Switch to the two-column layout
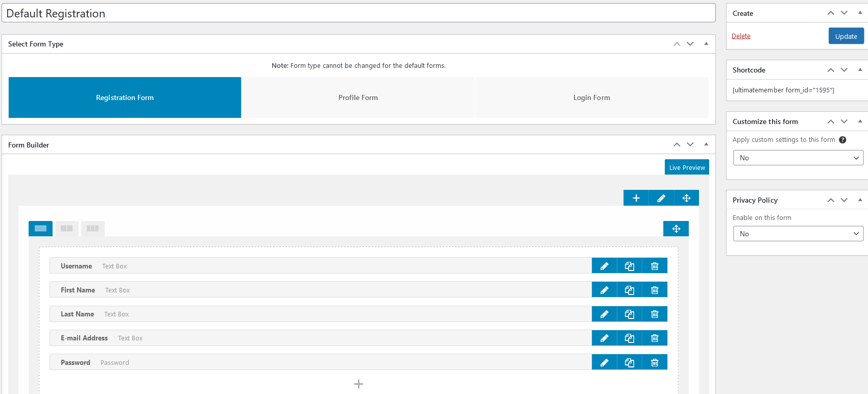The width and height of the screenshot is (868, 394). (66, 229)
